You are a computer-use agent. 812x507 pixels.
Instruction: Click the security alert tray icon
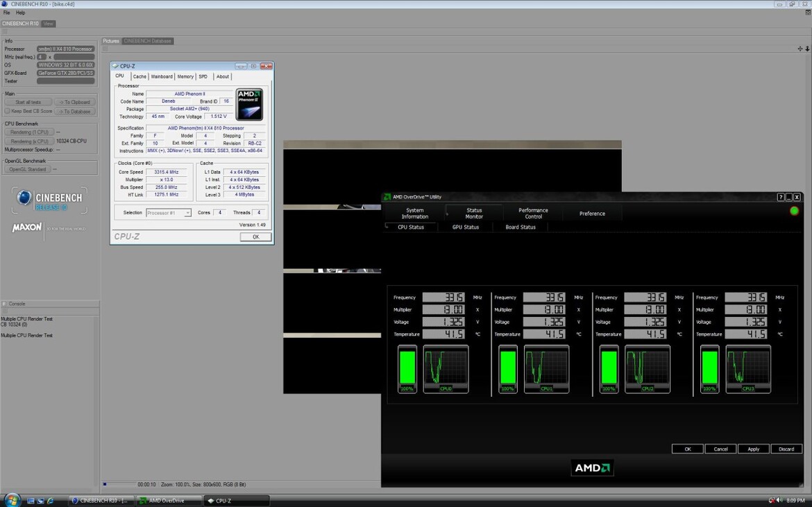tap(772, 500)
